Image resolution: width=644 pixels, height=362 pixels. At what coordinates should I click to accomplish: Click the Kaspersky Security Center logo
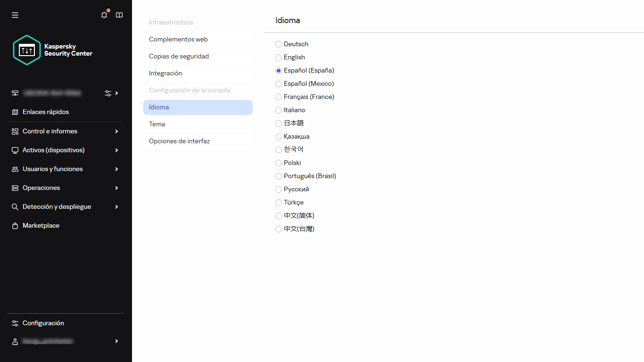point(53,50)
